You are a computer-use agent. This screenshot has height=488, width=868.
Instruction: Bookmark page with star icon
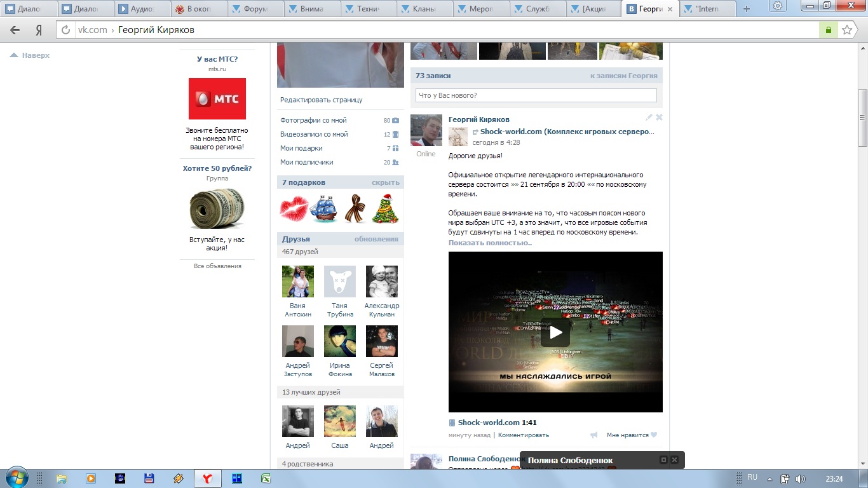847,30
